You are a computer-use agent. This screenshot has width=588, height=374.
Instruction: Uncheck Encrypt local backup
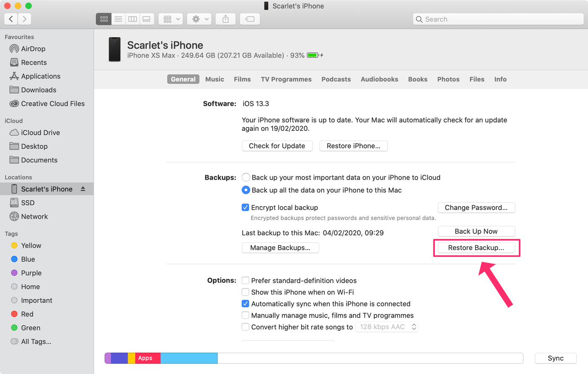click(x=246, y=207)
